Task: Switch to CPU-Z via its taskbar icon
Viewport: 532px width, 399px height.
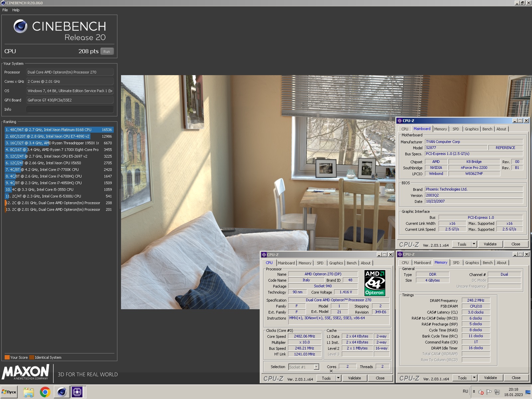Action: [77, 392]
